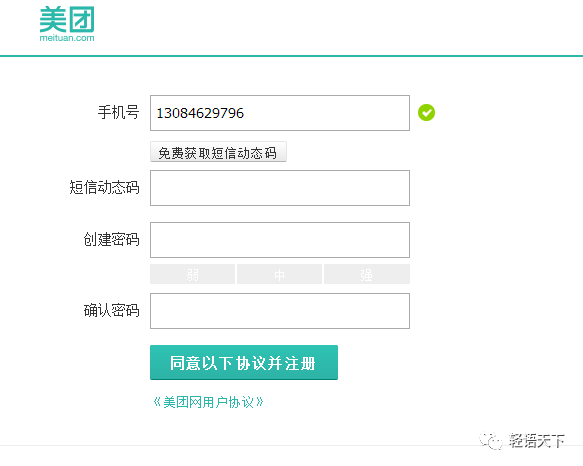Open the 《美团网用户协议》 link
This screenshot has height=466, width=583.
pyautogui.click(x=208, y=402)
